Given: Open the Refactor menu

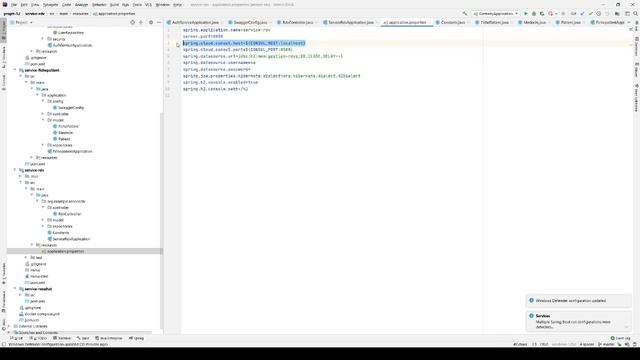Looking at the screenshot, I should 99,4.
